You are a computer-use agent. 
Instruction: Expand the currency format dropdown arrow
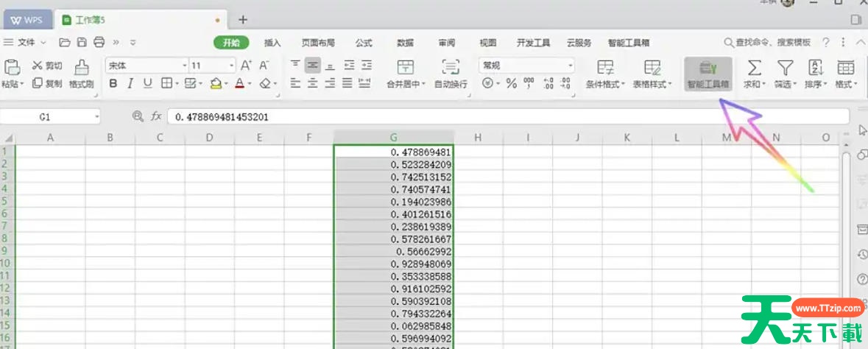tap(498, 84)
